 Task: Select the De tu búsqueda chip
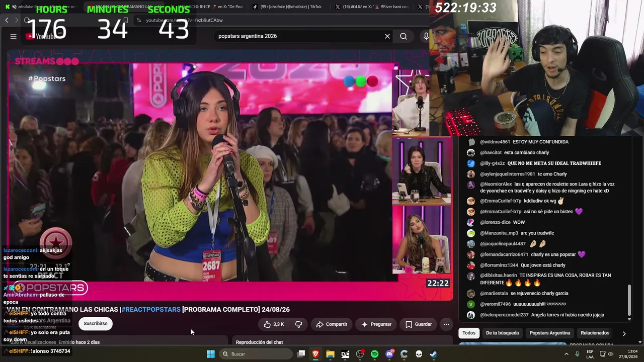pos(502,333)
